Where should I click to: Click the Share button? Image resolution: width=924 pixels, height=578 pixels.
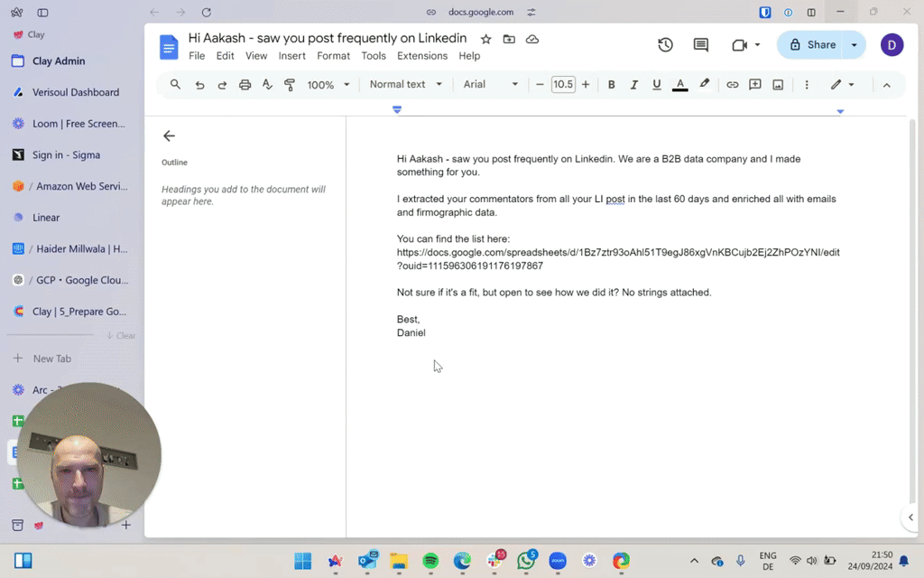click(x=810, y=45)
